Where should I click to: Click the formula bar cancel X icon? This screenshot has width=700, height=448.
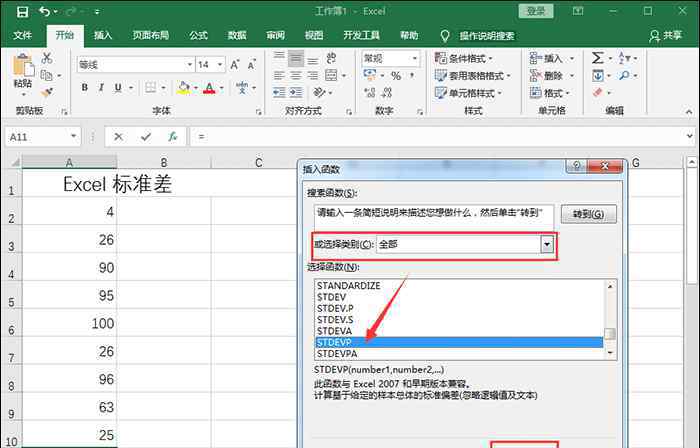118,137
